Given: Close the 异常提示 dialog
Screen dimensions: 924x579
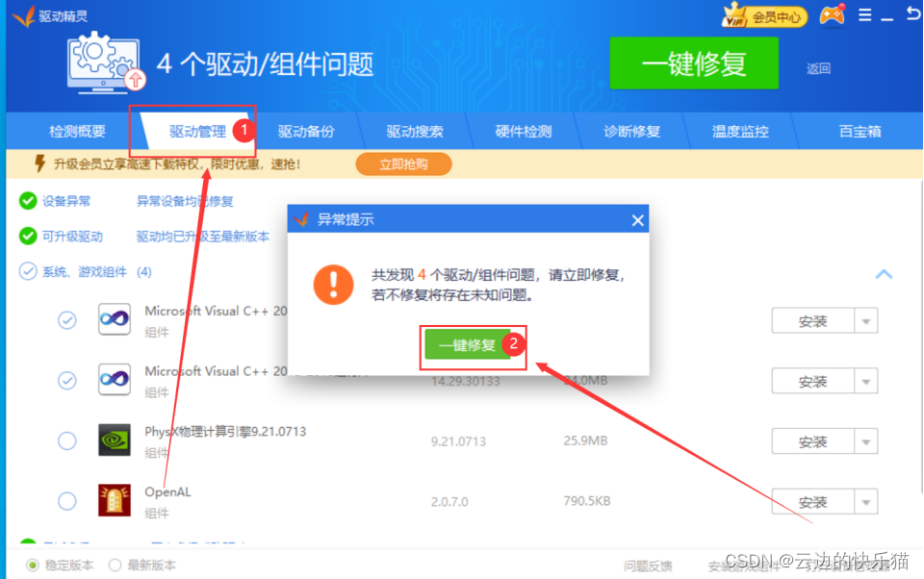Looking at the screenshot, I should (637, 220).
